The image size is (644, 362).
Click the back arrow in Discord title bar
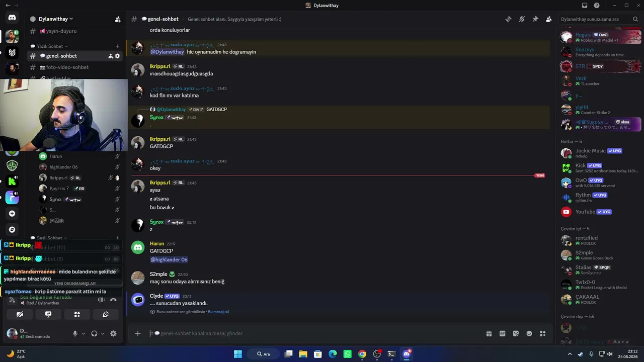tap(8, 5)
